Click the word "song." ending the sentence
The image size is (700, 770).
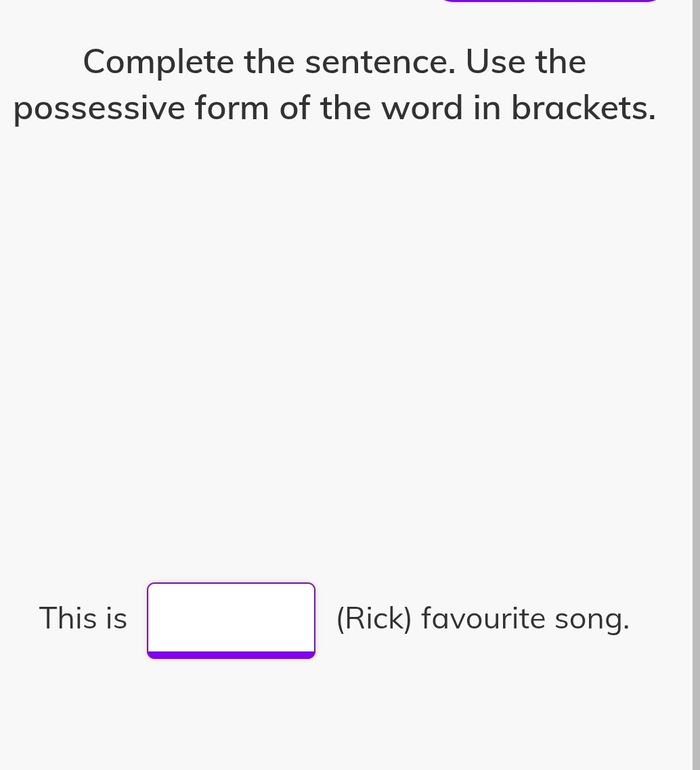coord(592,618)
